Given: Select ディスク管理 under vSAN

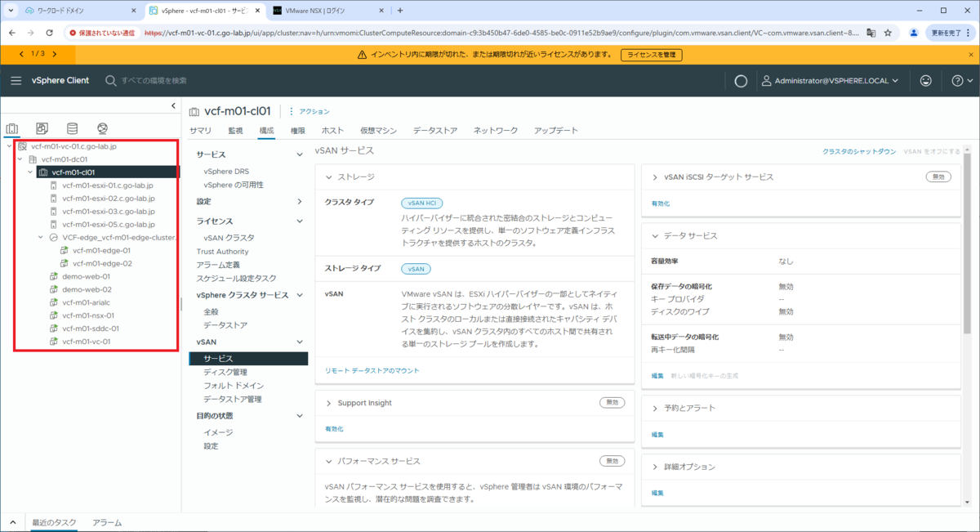Looking at the screenshot, I should pos(225,372).
